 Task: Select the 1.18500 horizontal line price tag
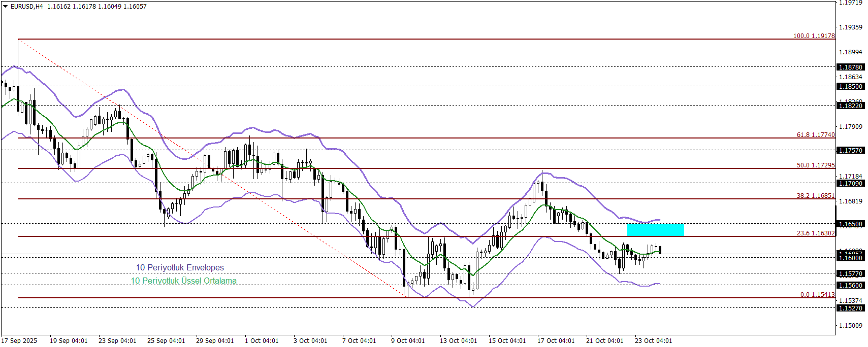[850, 87]
